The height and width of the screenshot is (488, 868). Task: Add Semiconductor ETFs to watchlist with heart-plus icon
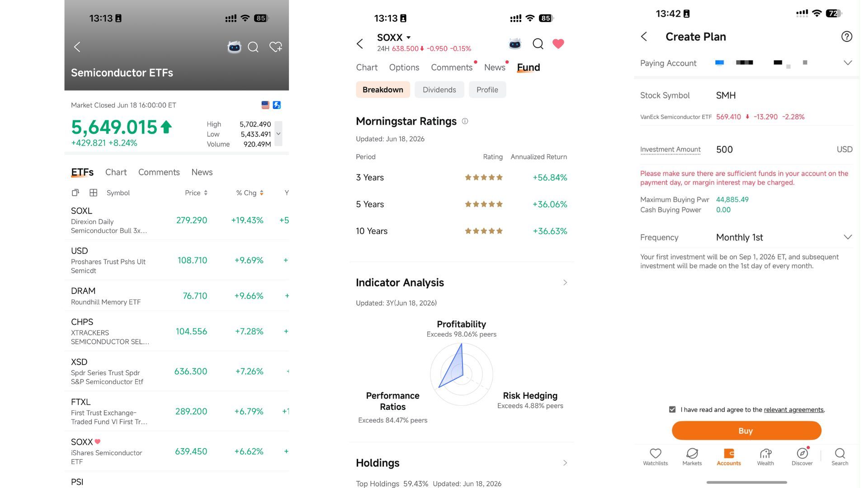click(275, 47)
